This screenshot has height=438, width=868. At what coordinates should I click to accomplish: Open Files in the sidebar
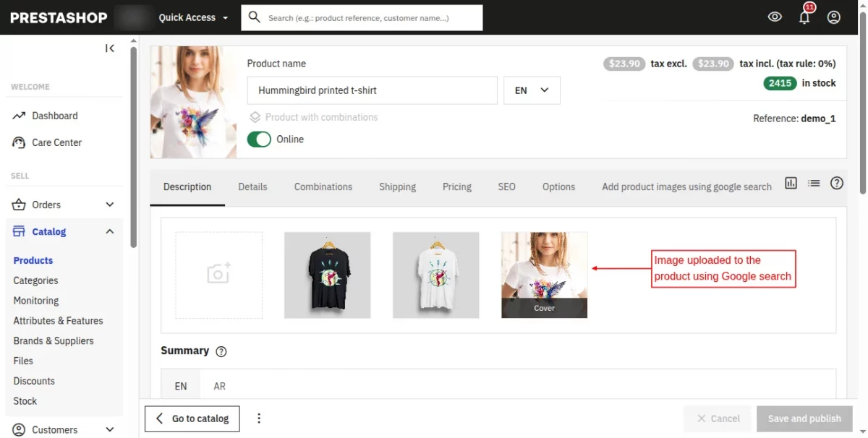[x=23, y=361]
